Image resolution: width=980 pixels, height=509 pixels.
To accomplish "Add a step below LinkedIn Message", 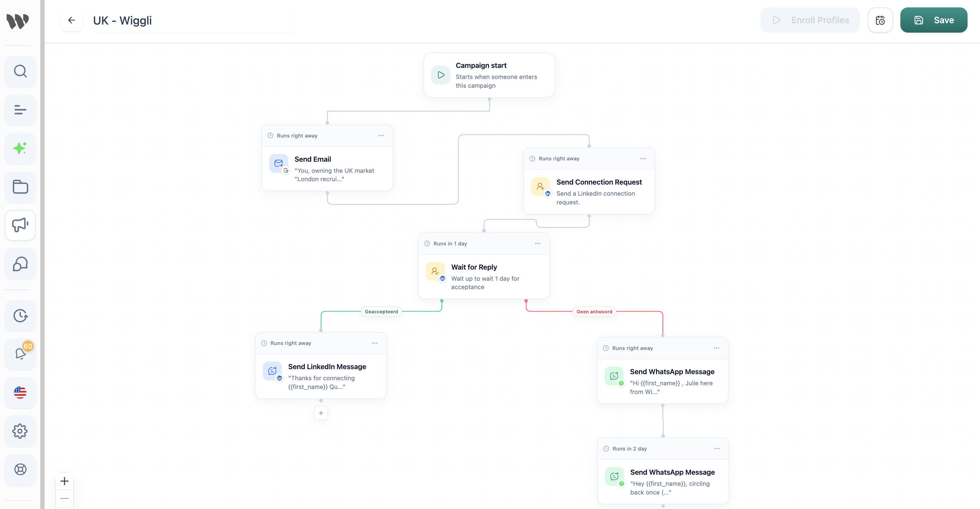I will pos(321,413).
